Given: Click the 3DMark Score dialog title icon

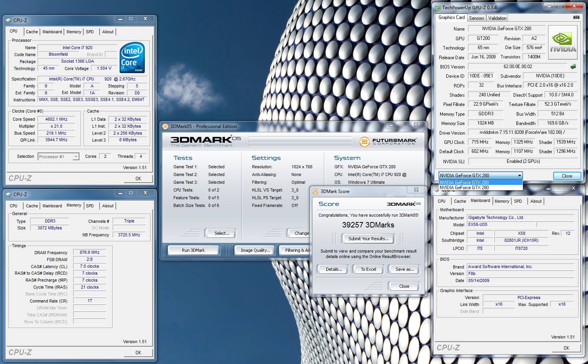Looking at the screenshot, I should coord(315,191).
